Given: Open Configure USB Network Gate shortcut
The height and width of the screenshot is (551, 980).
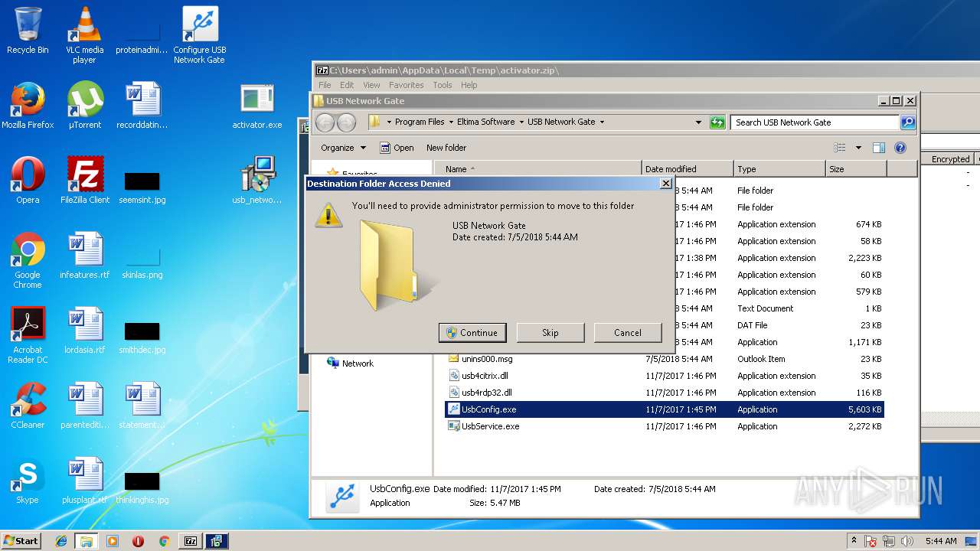Looking at the screenshot, I should [x=200, y=35].
